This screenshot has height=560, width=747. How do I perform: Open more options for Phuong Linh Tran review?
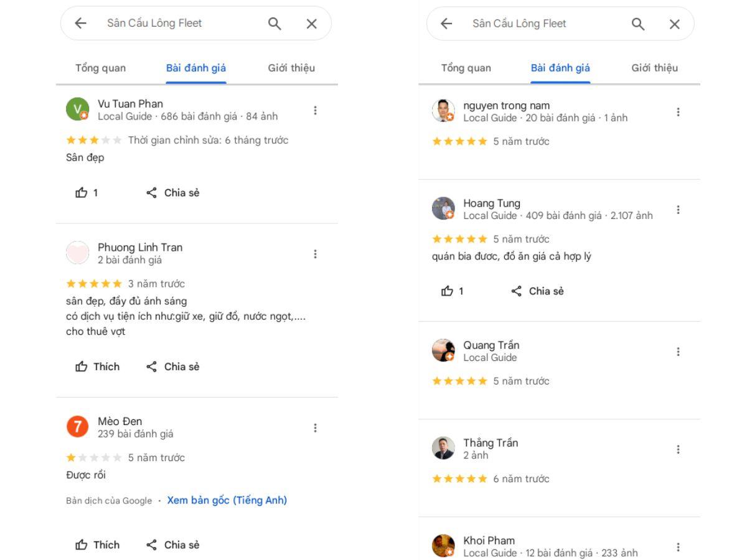click(x=315, y=254)
